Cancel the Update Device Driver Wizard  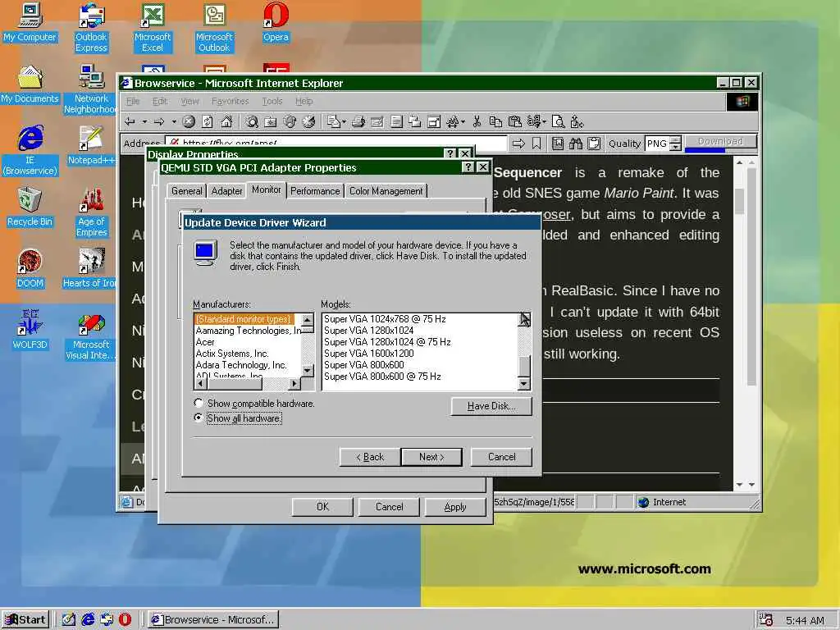coord(501,457)
